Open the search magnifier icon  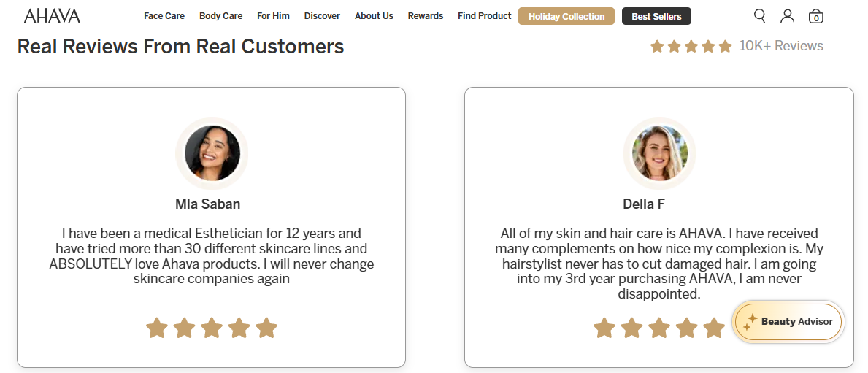click(760, 15)
